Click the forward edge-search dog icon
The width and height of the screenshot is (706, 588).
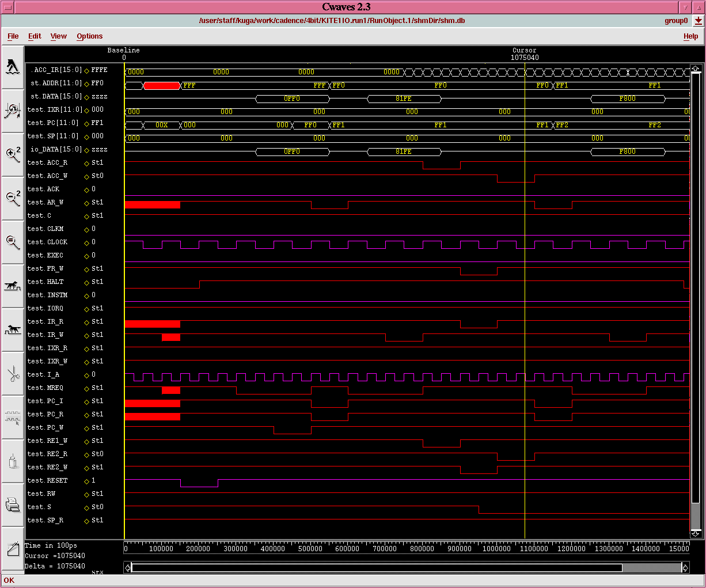[13, 284]
